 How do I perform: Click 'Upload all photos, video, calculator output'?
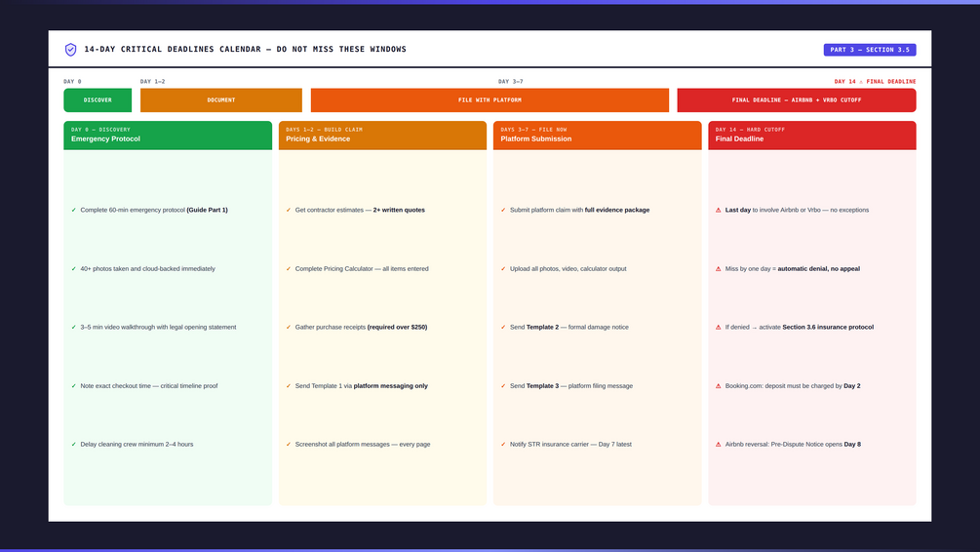pyautogui.click(x=568, y=269)
